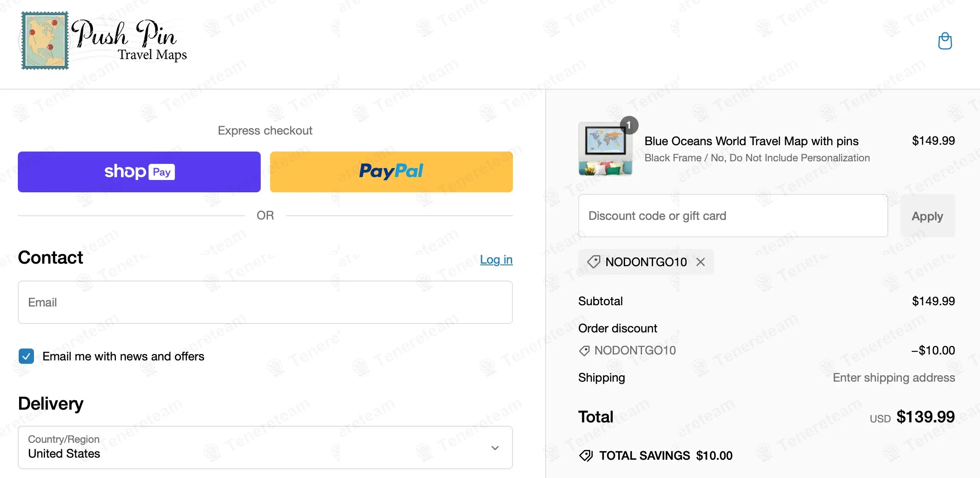Screen dimensions: 980x478
Task: Click the order discount tag icon
Action: point(584,351)
